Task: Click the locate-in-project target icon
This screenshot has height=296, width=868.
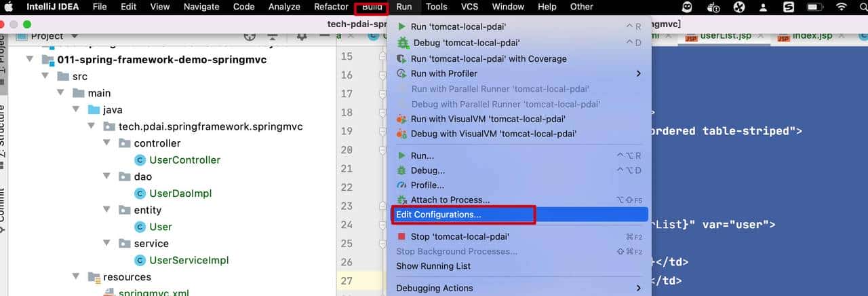Action: (x=250, y=37)
